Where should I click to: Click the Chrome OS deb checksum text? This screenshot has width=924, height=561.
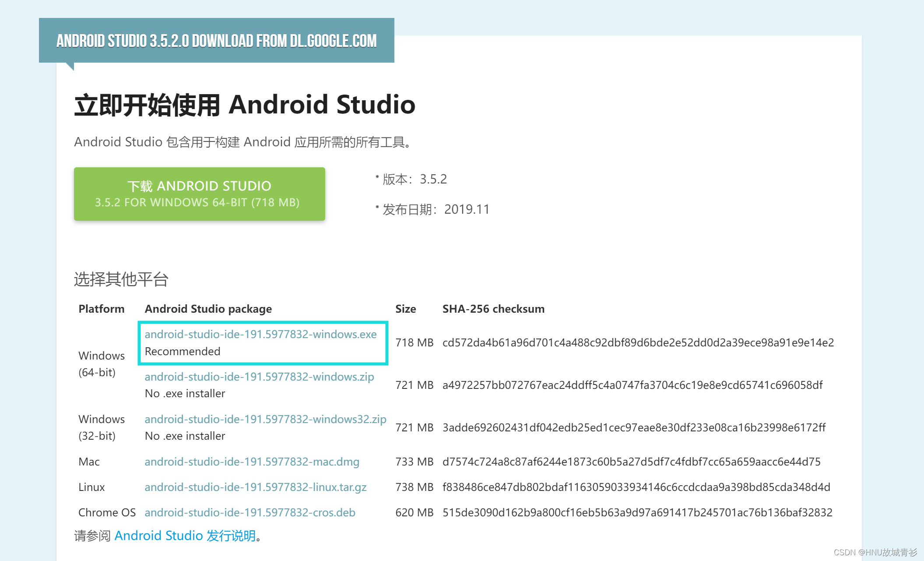coord(637,512)
